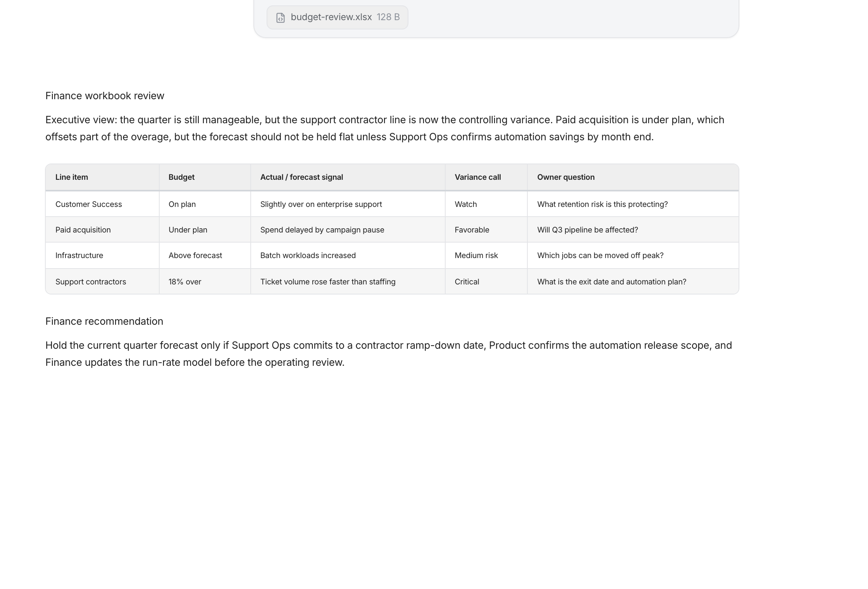Select the Customer Success row cell
Viewport: 868px width, 589px height.
[88, 204]
